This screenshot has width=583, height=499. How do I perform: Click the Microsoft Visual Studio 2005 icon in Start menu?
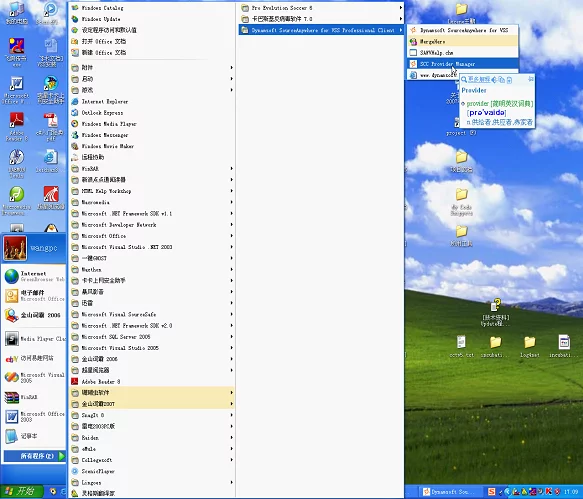click(12, 377)
